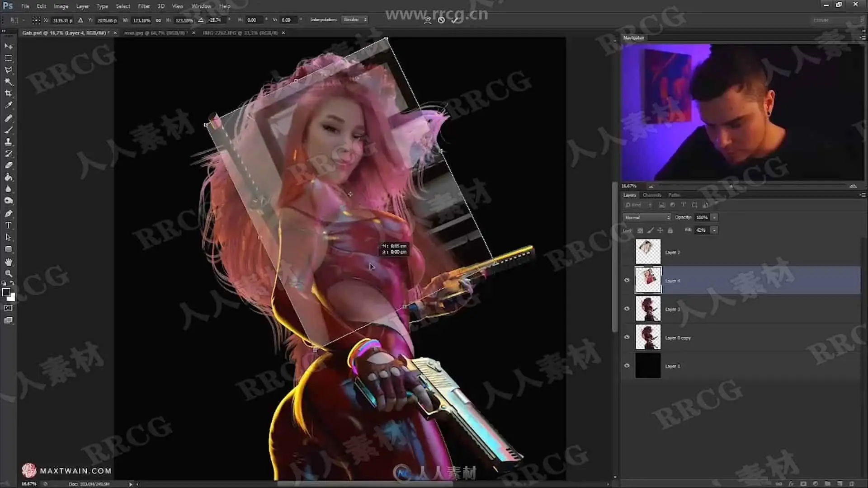This screenshot has height=488, width=868.
Task: Toggle Quick Mask mode
Action: [8, 308]
